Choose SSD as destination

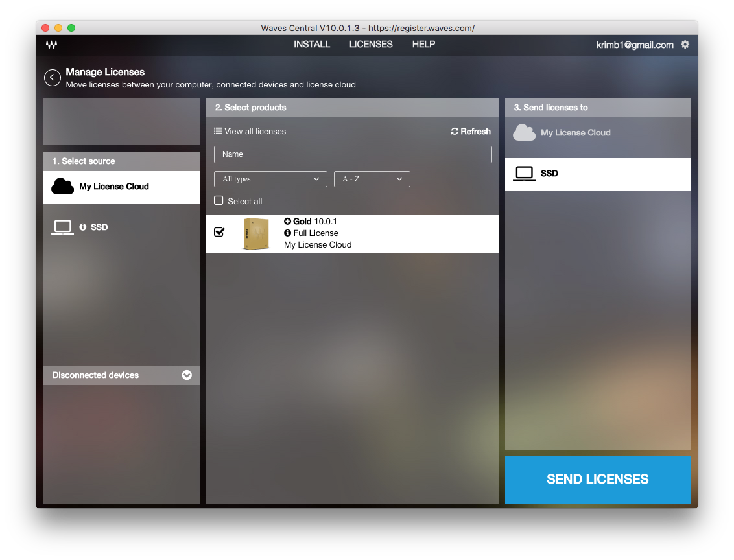click(x=597, y=174)
